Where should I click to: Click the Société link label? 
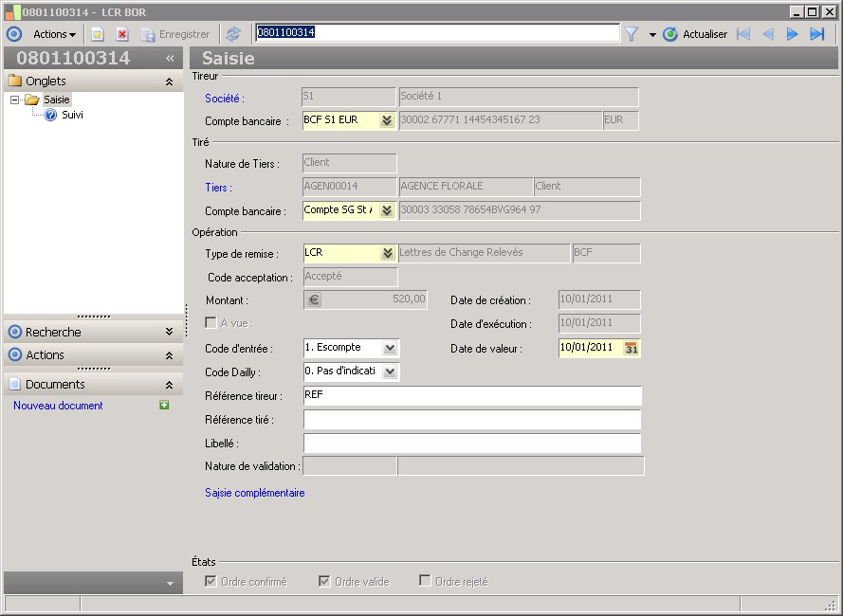click(224, 99)
